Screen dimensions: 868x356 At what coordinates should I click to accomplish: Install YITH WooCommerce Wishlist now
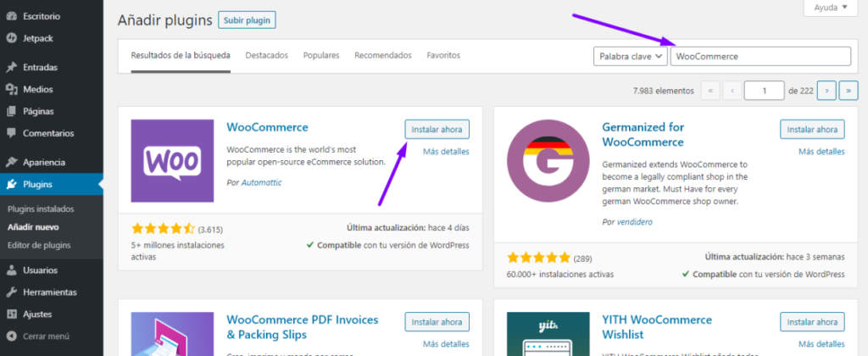pyautogui.click(x=812, y=322)
